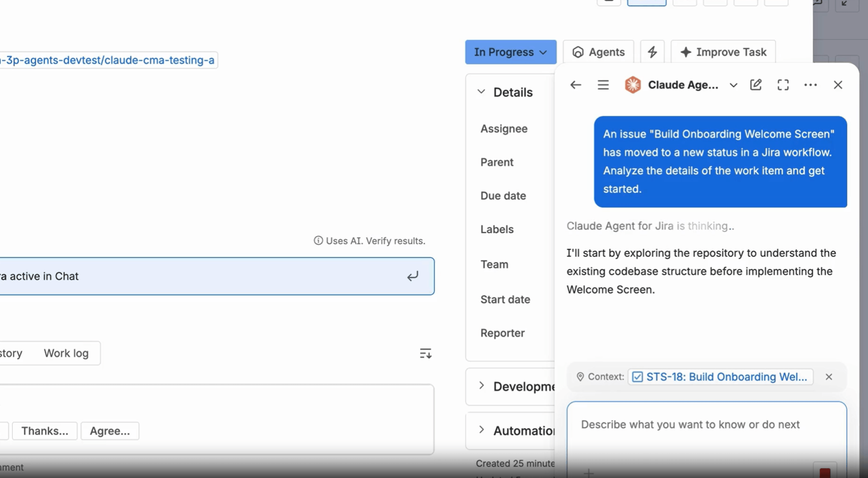Expand chat panel to fullscreen
This screenshot has height=478, width=868.
coord(783,85)
